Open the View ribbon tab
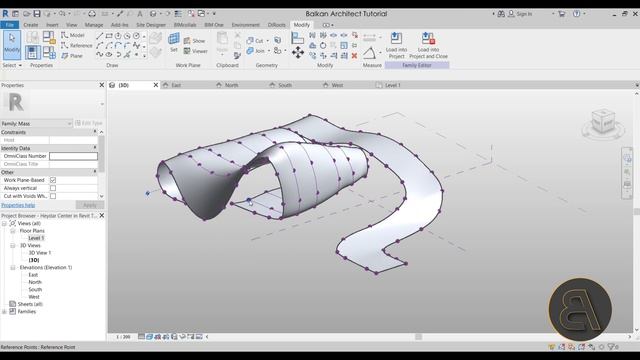 [71, 25]
